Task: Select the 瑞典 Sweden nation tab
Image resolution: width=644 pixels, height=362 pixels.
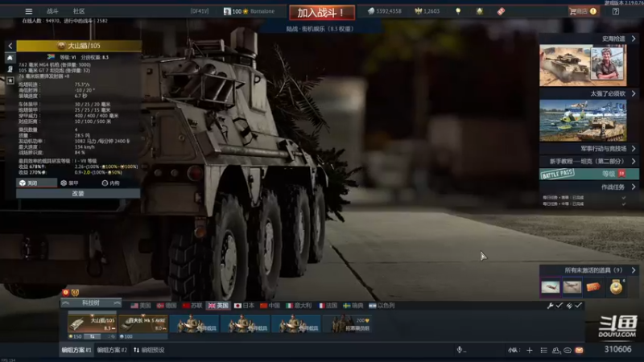Action: (353, 306)
